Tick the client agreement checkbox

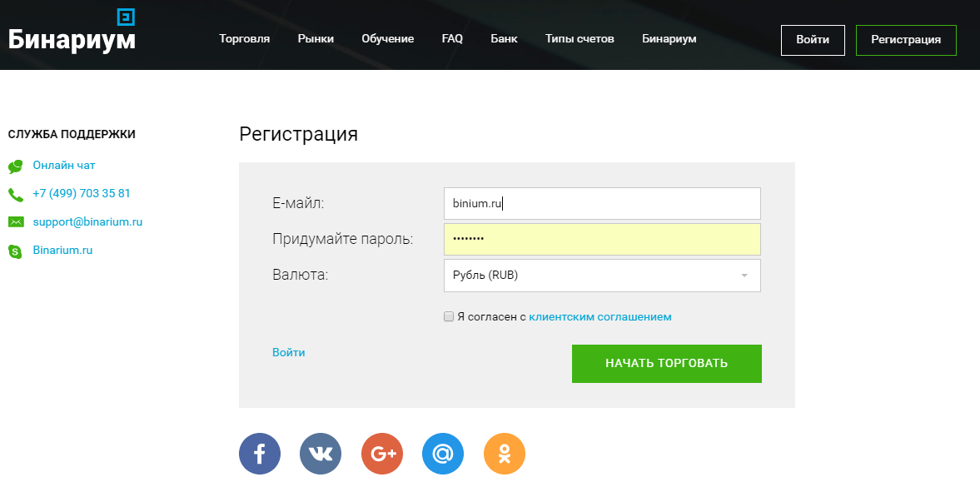[x=448, y=317]
